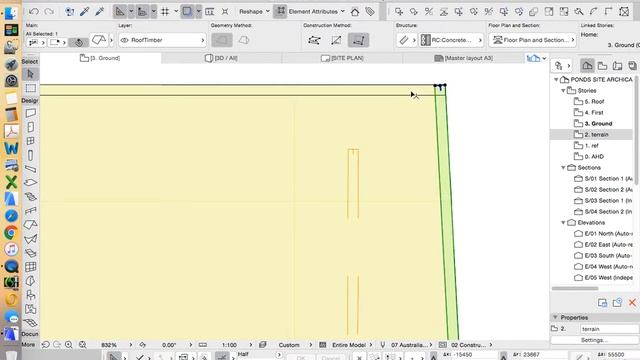Image resolution: width=640 pixels, height=360 pixels.
Task: Select the Stair tool in toolbox
Action: tap(31, 196)
